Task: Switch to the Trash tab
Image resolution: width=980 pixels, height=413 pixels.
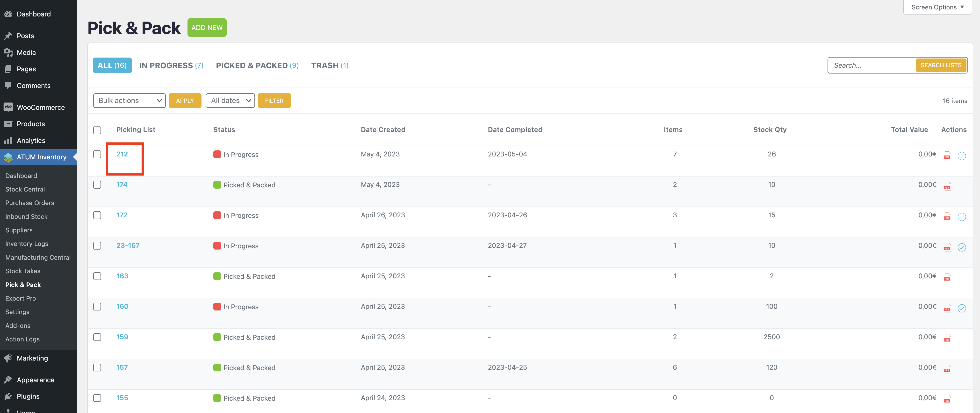Action: coord(330,66)
